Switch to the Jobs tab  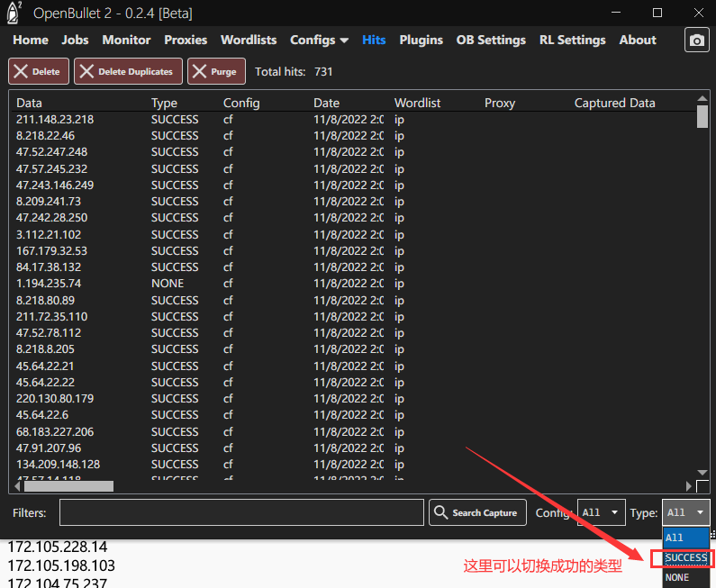tap(76, 40)
